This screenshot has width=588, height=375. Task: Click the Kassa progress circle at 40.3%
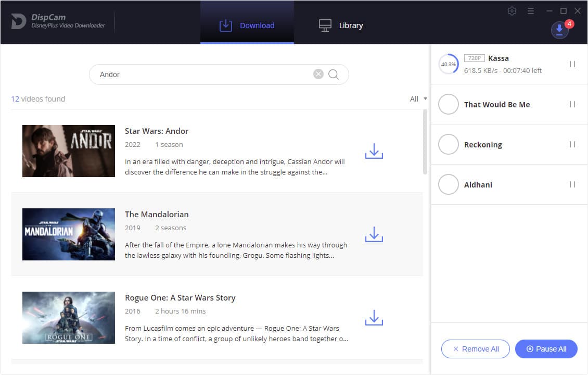pos(449,64)
